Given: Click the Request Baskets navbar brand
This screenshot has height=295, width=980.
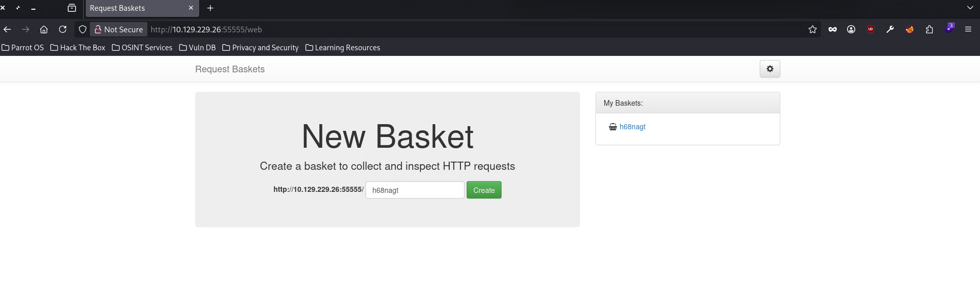Looking at the screenshot, I should coord(230,69).
